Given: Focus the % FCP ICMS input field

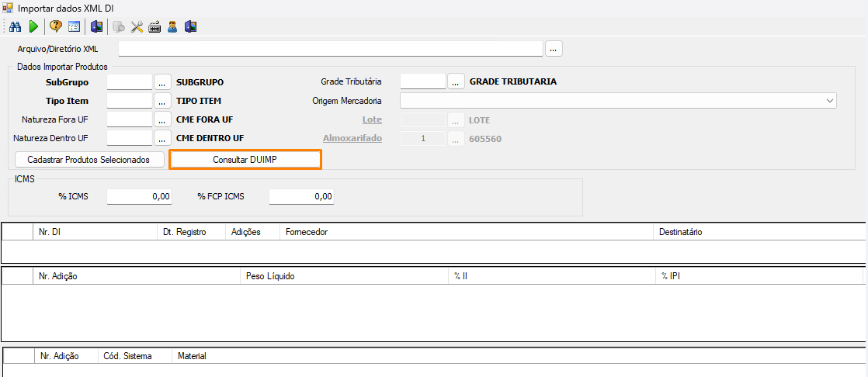Looking at the screenshot, I should pyautogui.click(x=301, y=197).
